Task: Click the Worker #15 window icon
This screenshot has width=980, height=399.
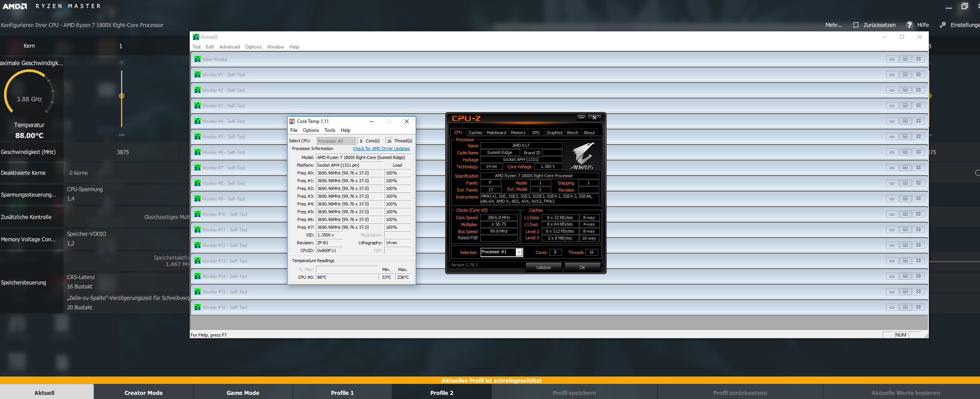Action: pos(198,292)
